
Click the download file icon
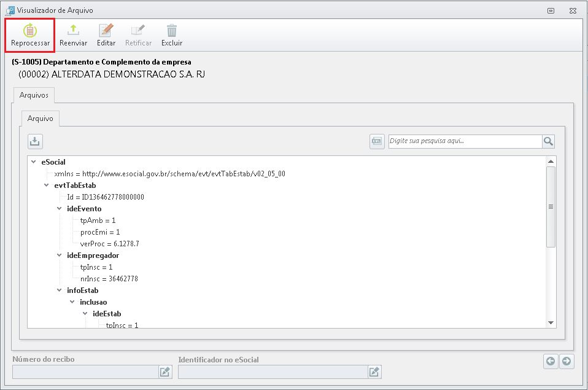pos(35,141)
